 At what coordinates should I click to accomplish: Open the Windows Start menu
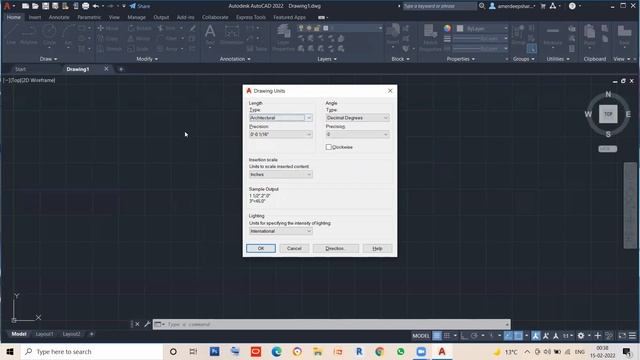tap(10, 351)
